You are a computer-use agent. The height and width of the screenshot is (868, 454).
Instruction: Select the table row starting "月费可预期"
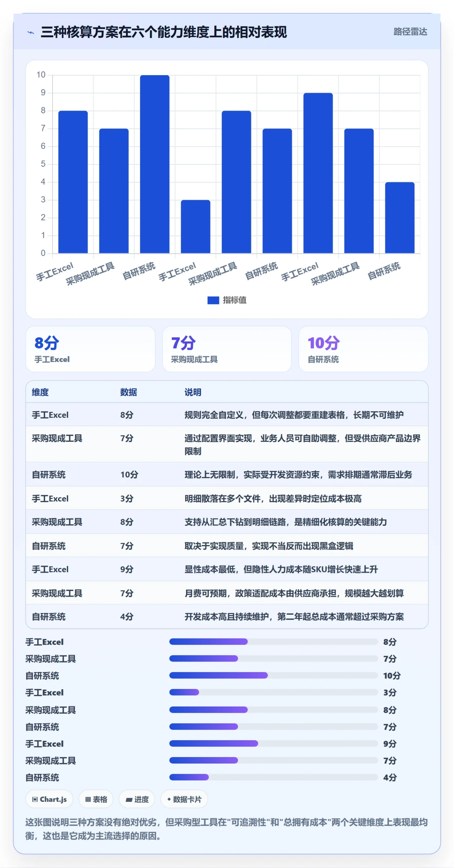coord(227,593)
